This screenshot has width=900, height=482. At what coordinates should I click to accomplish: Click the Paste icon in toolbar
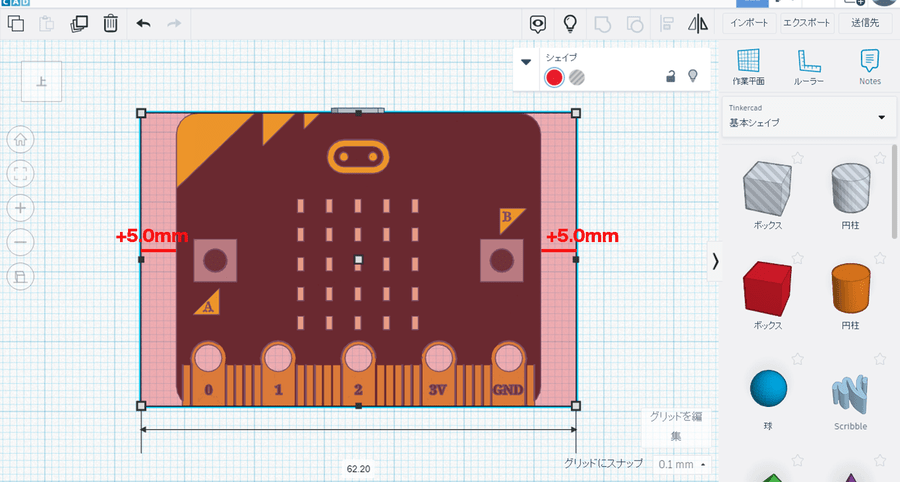(x=46, y=24)
